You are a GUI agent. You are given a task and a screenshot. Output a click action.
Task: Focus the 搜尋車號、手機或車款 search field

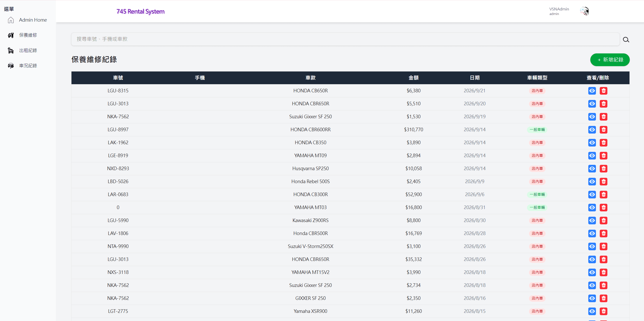[x=345, y=39]
